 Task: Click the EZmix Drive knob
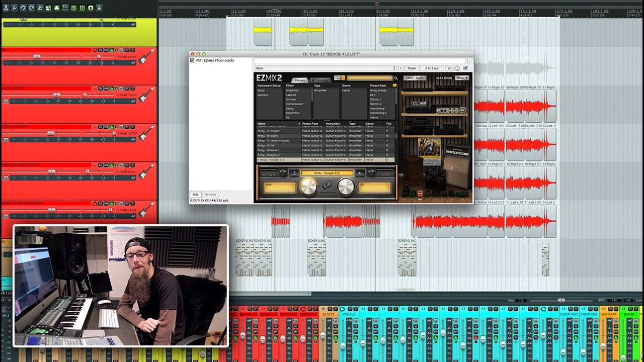click(308, 187)
